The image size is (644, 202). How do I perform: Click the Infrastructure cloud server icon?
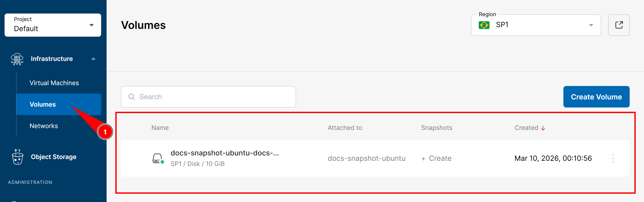[17, 59]
